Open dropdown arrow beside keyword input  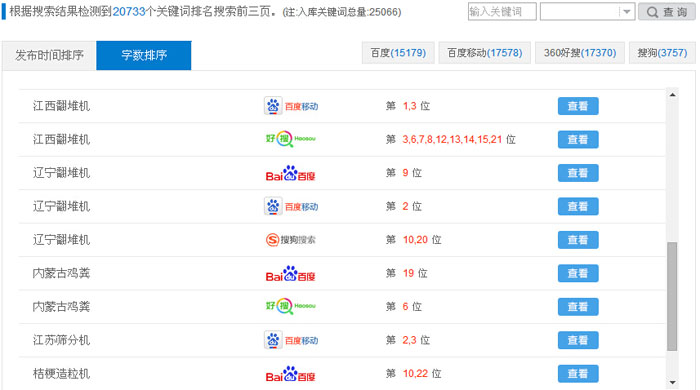pyautogui.click(x=627, y=12)
